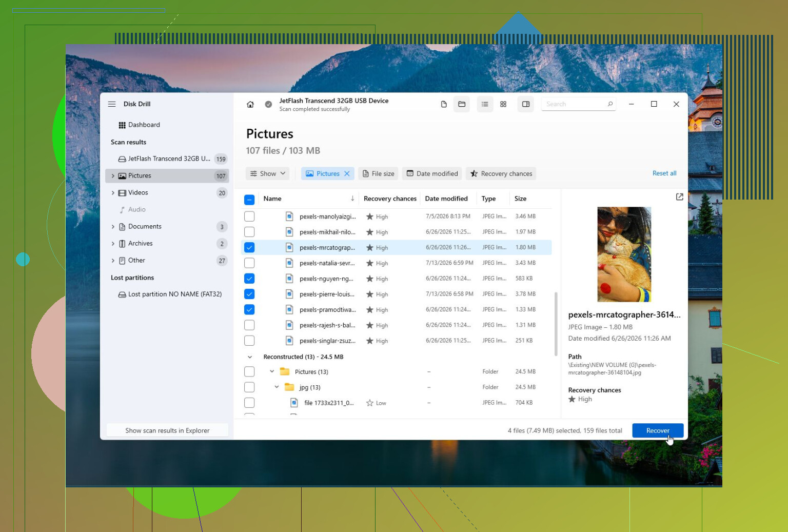This screenshot has height=532, width=788.
Task: Click the star icon for pexels-manolyaizgi
Action: pos(369,216)
